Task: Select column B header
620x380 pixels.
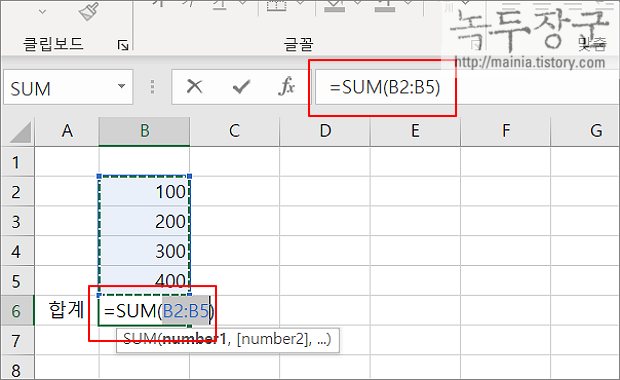Action: [x=144, y=131]
